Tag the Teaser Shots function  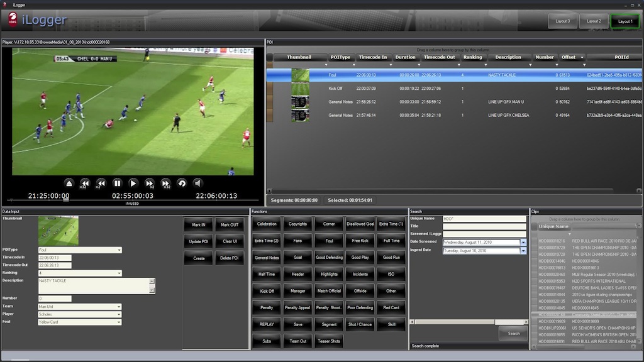[328, 341]
